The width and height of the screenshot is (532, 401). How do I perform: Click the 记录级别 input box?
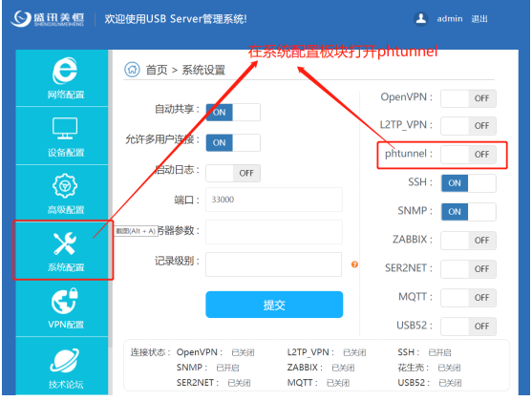tap(274, 264)
